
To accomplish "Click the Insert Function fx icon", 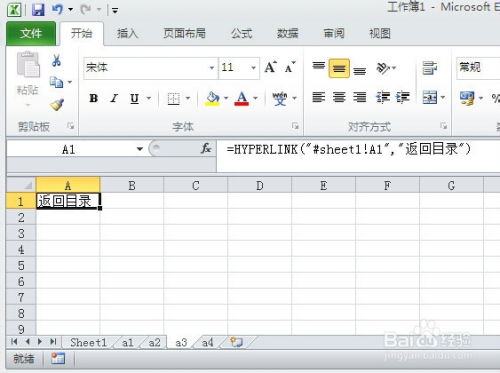I will click(x=206, y=149).
